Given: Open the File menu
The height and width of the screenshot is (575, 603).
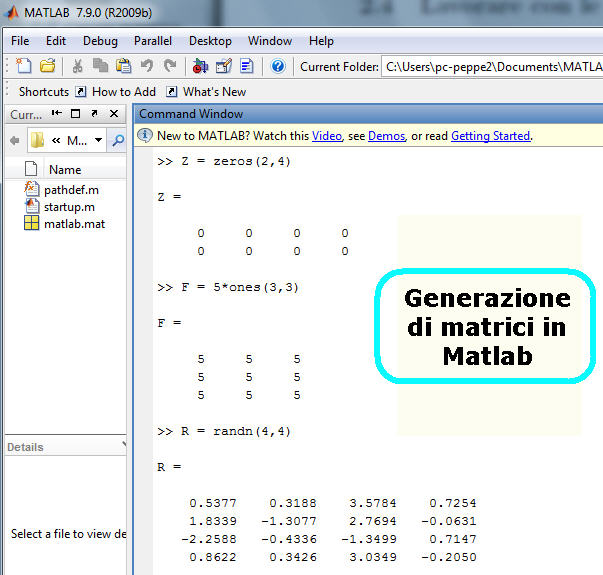Looking at the screenshot, I should pyautogui.click(x=20, y=41).
